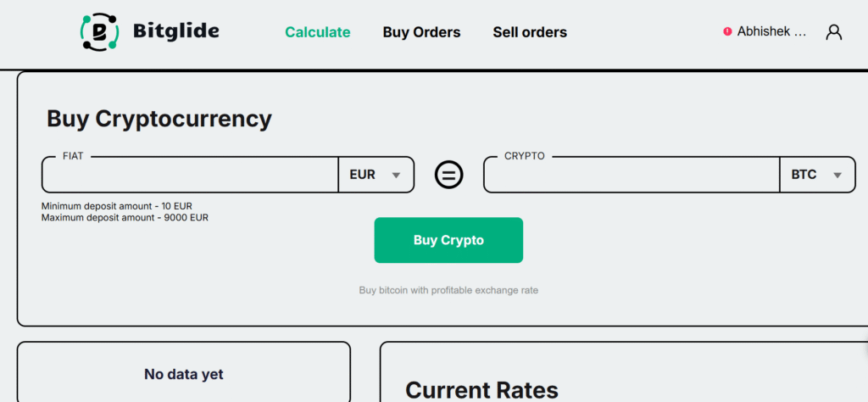Click the Bitglide brand name text
868x402 pixels.
coord(175,32)
